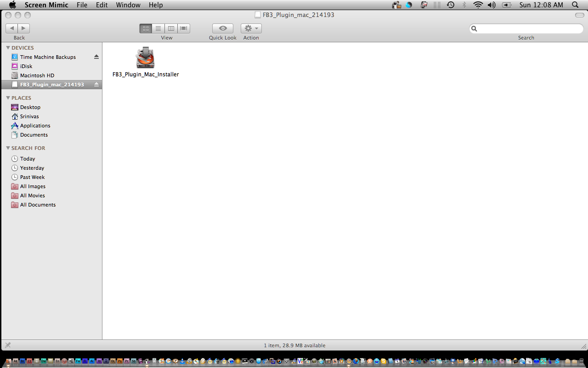Open the Srinivas home folder
This screenshot has width=588, height=368.
(29, 116)
